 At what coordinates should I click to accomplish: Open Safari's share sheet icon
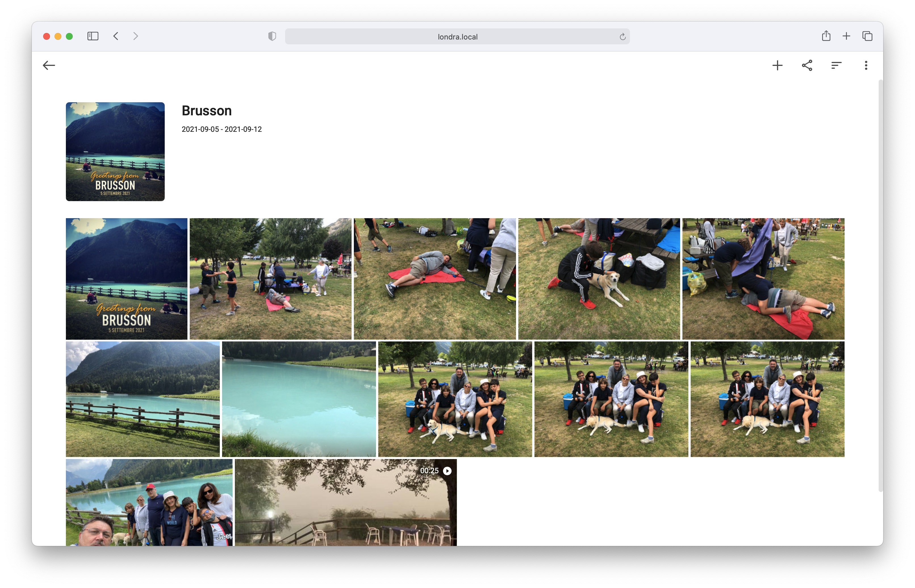[826, 36]
